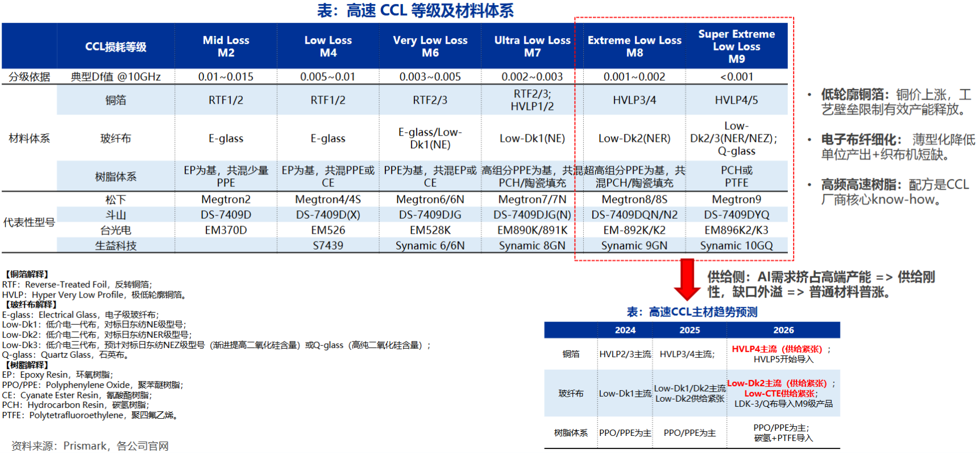Viewport: 980px width, 453px height.
Task: Click the title 高速 CCL 等级及材料体系
Action: 416,11
